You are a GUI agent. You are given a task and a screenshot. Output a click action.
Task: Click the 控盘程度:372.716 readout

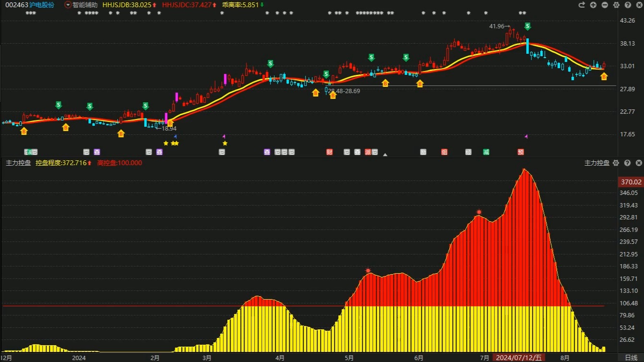61,163
